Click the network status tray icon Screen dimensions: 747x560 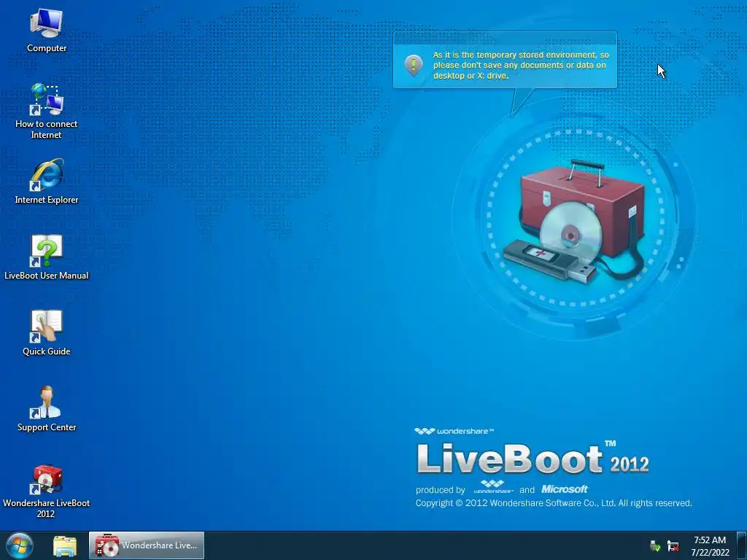[x=673, y=545]
